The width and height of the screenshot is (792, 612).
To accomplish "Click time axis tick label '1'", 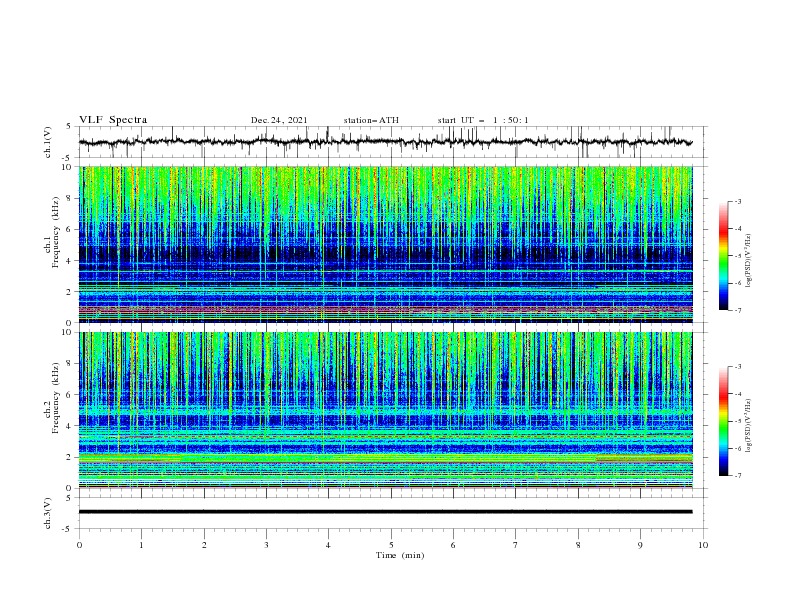I will click(x=141, y=545).
